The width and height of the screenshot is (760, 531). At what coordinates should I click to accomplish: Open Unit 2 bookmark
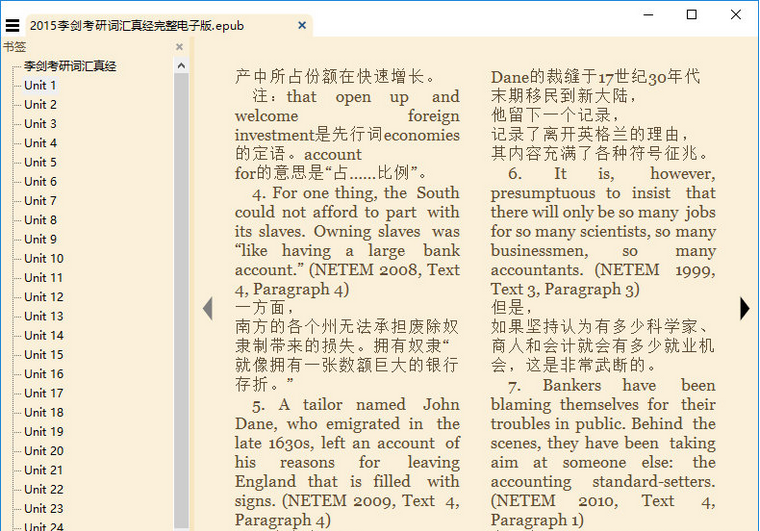click(x=40, y=105)
